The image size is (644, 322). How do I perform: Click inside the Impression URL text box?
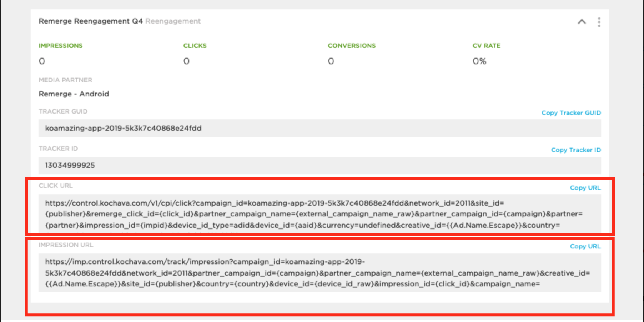coord(319,273)
